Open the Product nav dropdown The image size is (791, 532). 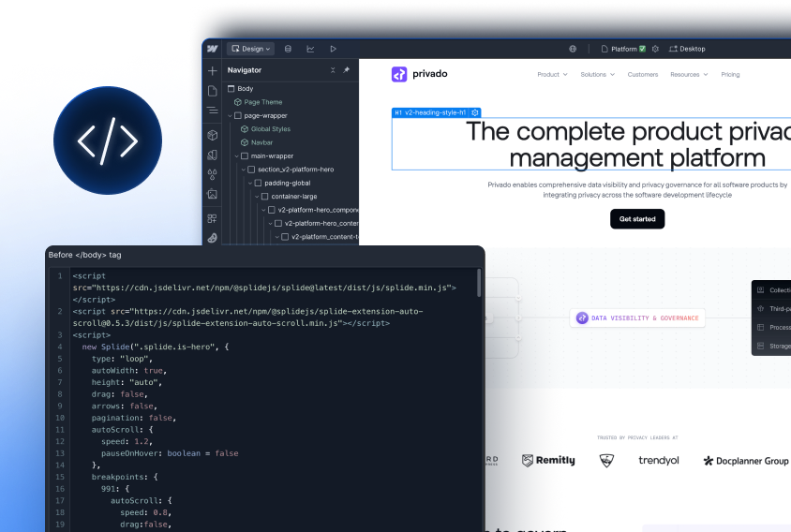click(552, 75)
